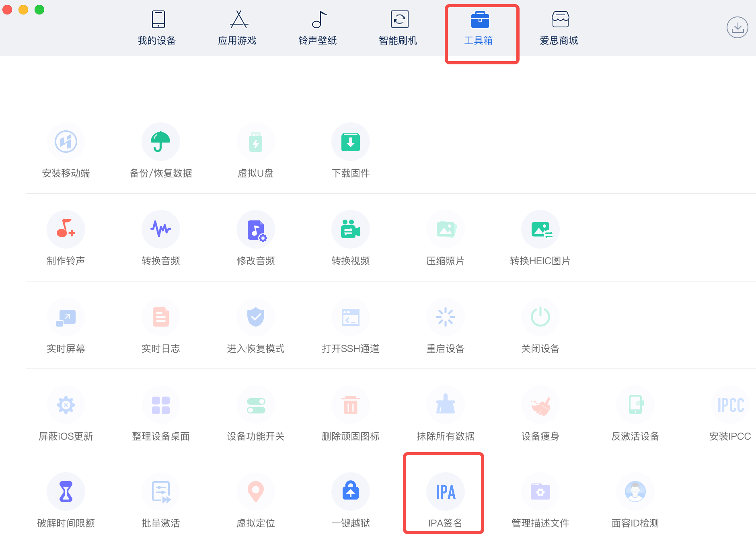Open the 下载固件 firmware download tool
756x547 pixels.
tap(350, 142)
